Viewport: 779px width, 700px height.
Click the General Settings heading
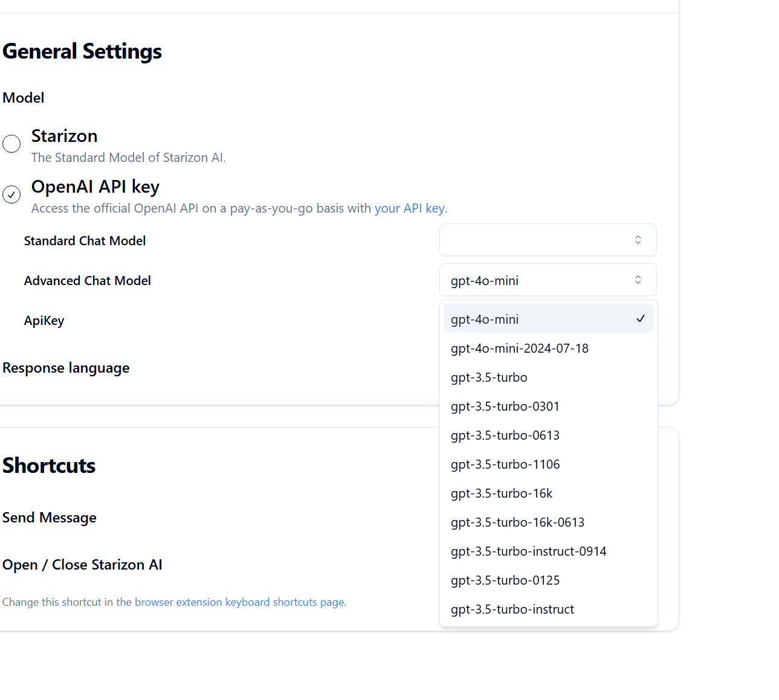pyautogui.click(x=82, y=51)
